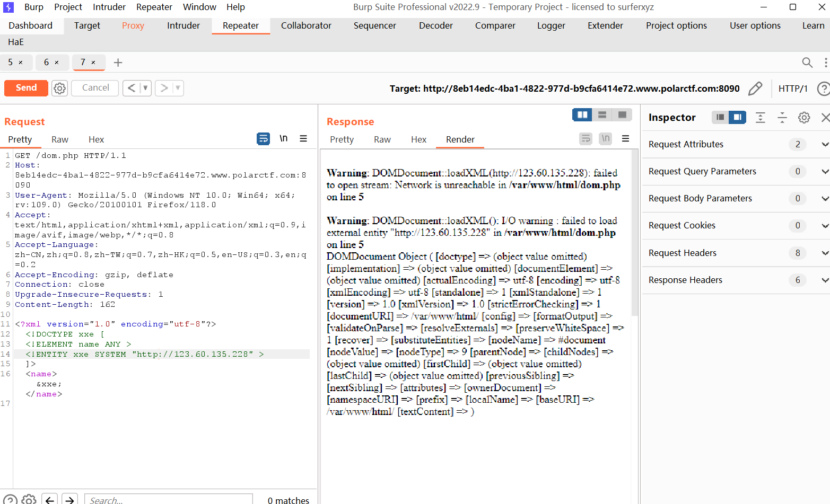This screenshot has width=830, height=504.
Task: Add a new Repeater tab
Action: 118,63
